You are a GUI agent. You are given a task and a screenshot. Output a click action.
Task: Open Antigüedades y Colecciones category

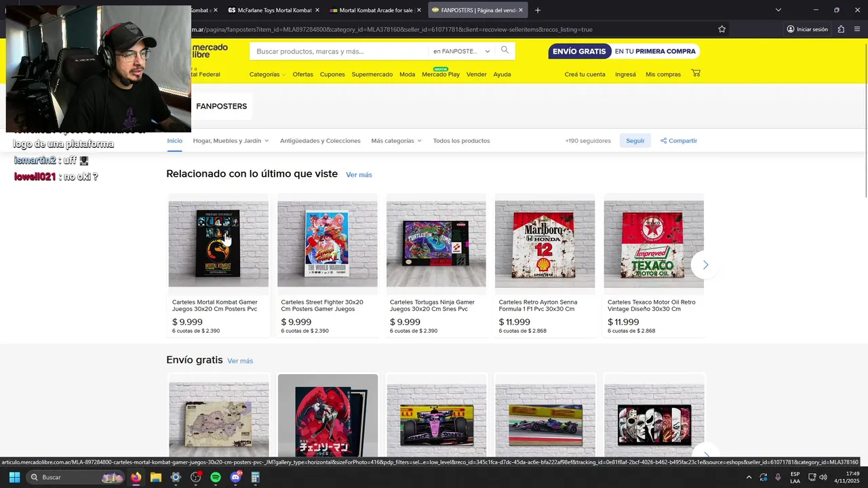pyautogui.click(x=320, y=140)
